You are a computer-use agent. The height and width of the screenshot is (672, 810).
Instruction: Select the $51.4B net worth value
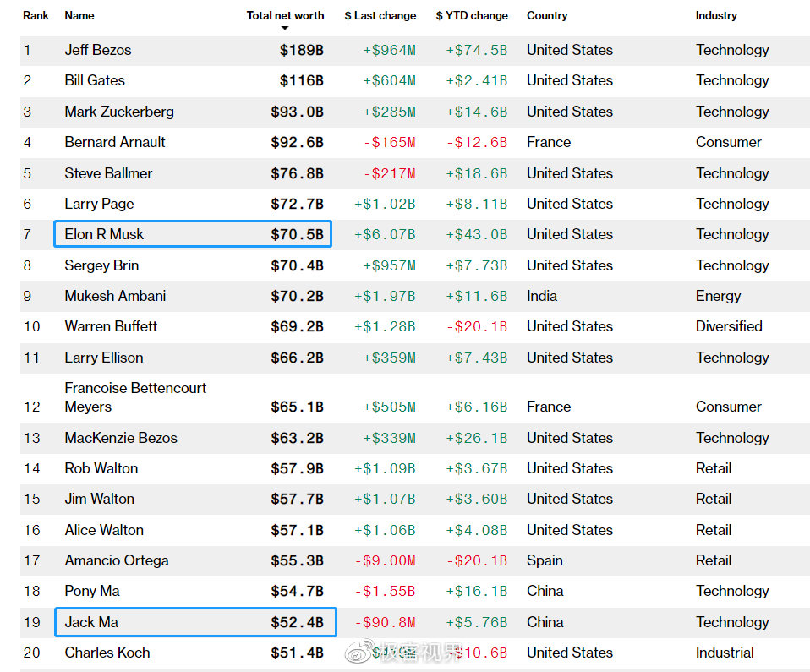pyautogui.click(x=297, y=653)
